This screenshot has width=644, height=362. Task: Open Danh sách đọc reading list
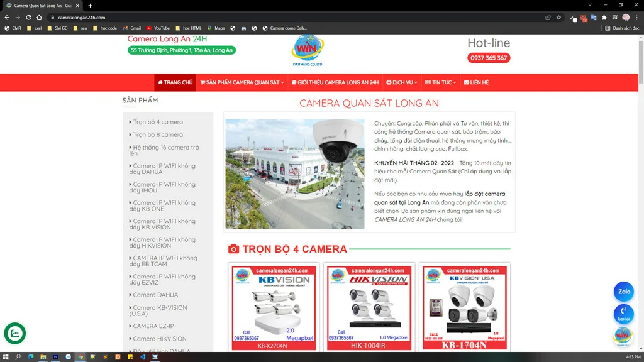[622, 28]
